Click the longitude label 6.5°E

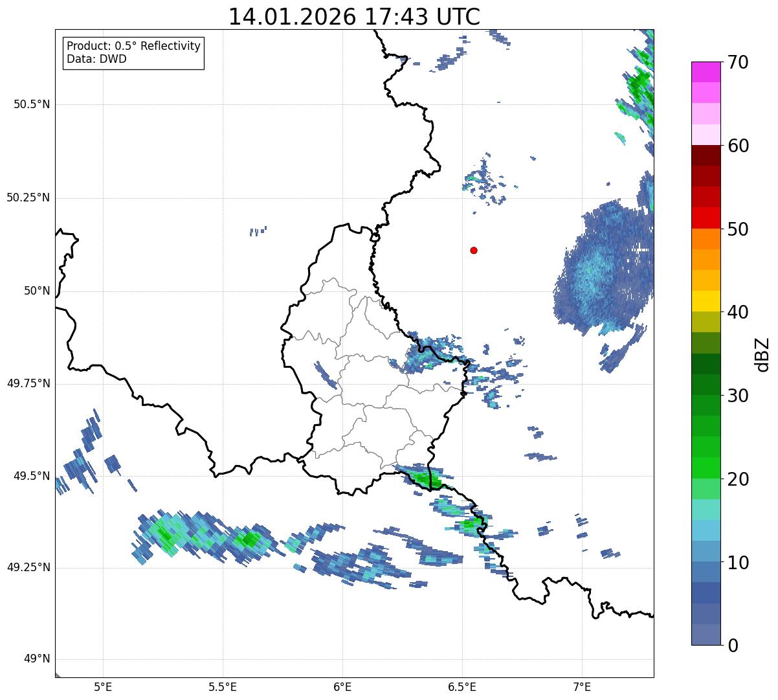coord(462,686)
